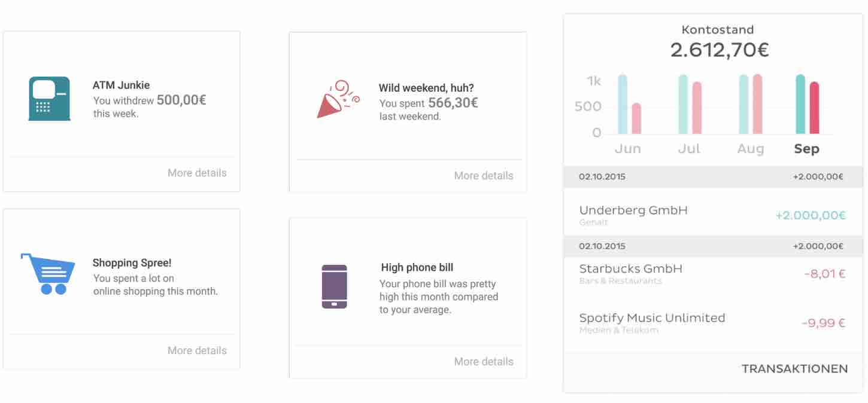Open More details on Wild weekend card
Viewport: 868px width, 403px height.
pos(484,175)
